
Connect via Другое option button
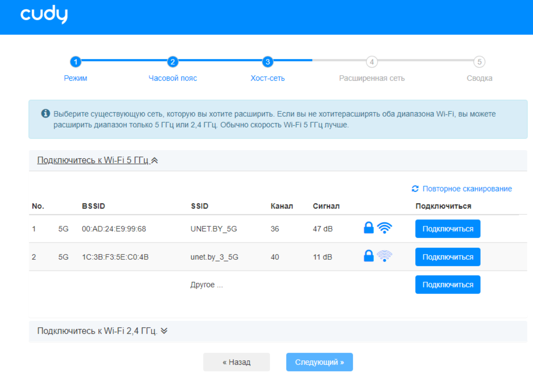click(x=448, y=285)
